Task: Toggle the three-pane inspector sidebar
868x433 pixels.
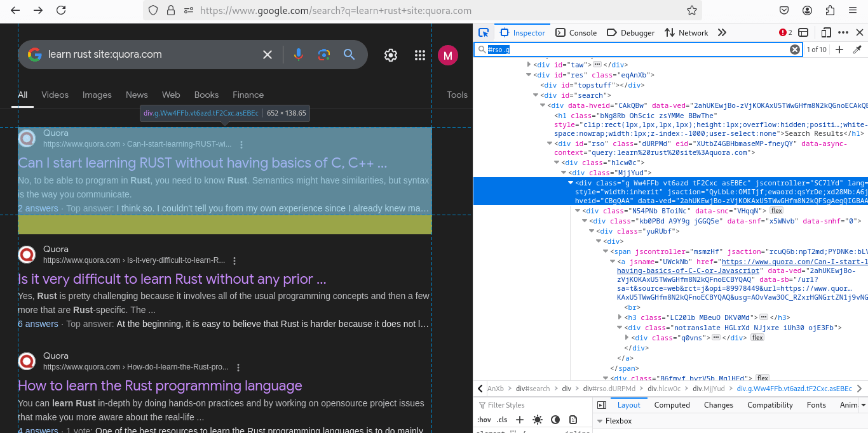Action: click(602, 405)
